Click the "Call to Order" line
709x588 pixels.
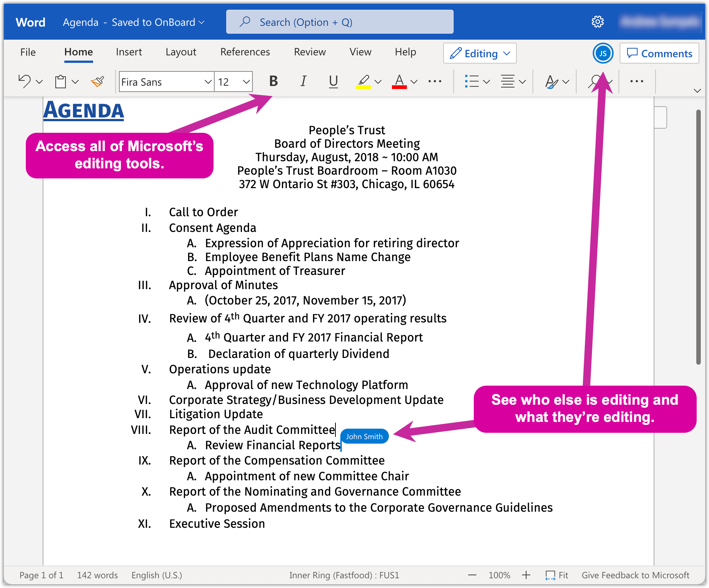click(203, 212)
